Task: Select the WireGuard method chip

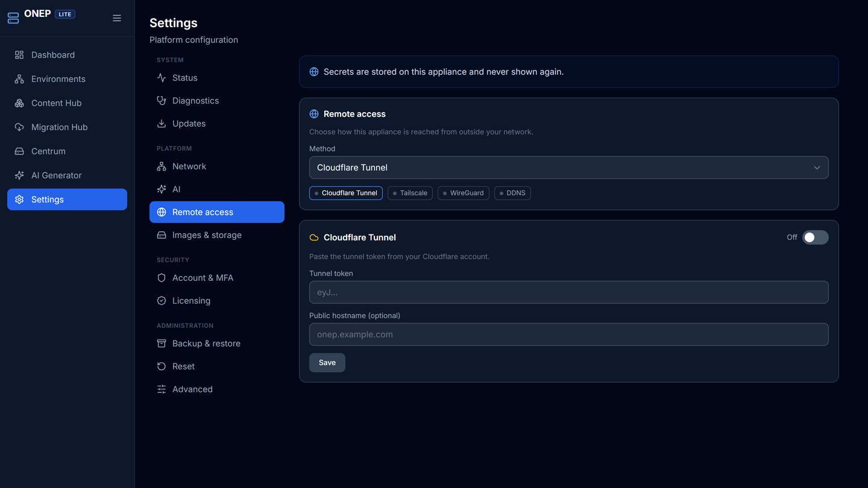Action: coord(464,193)
